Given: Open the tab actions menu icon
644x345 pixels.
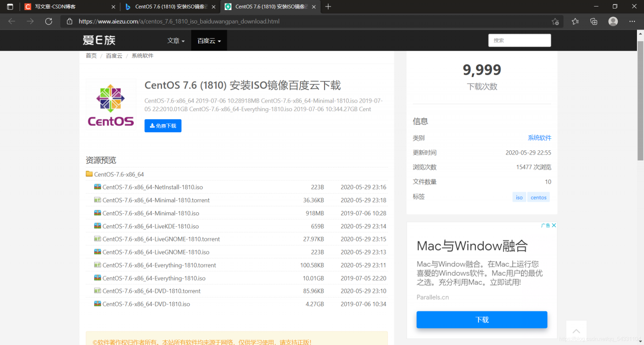Looking at the screenshot, I should (x=10, y=7).
